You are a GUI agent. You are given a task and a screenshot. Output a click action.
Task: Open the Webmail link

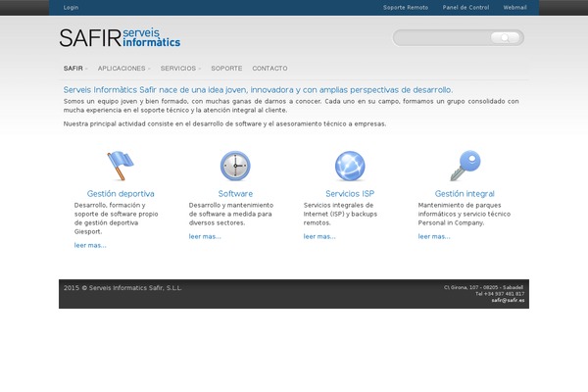point(514,7)
